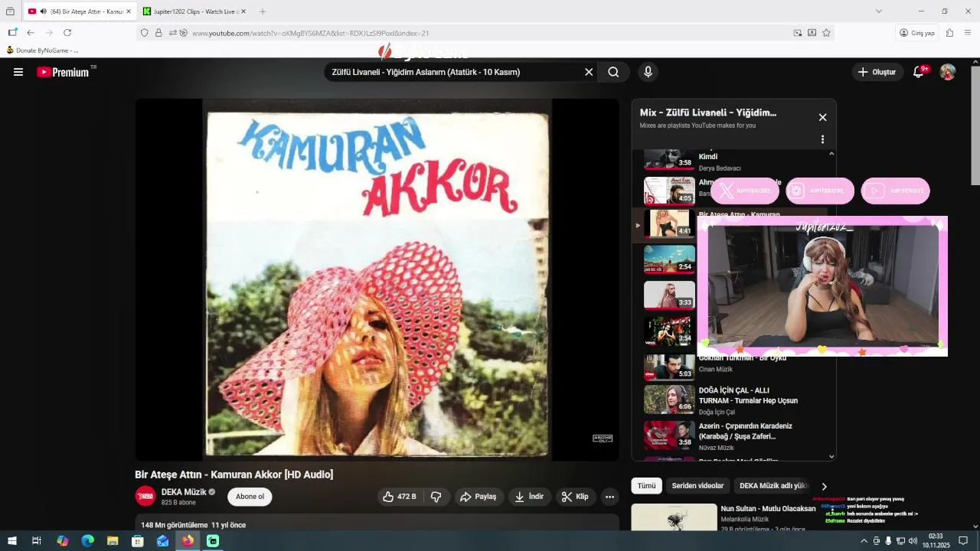Open Jupiter1202 X social overlay button
This screenshot has height=551, width=980.
745,191
